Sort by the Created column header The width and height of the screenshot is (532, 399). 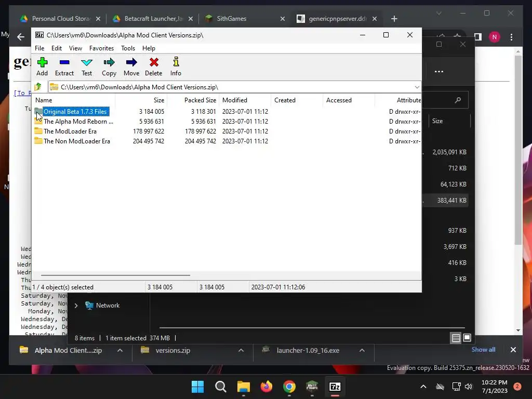tap(297, 100)
